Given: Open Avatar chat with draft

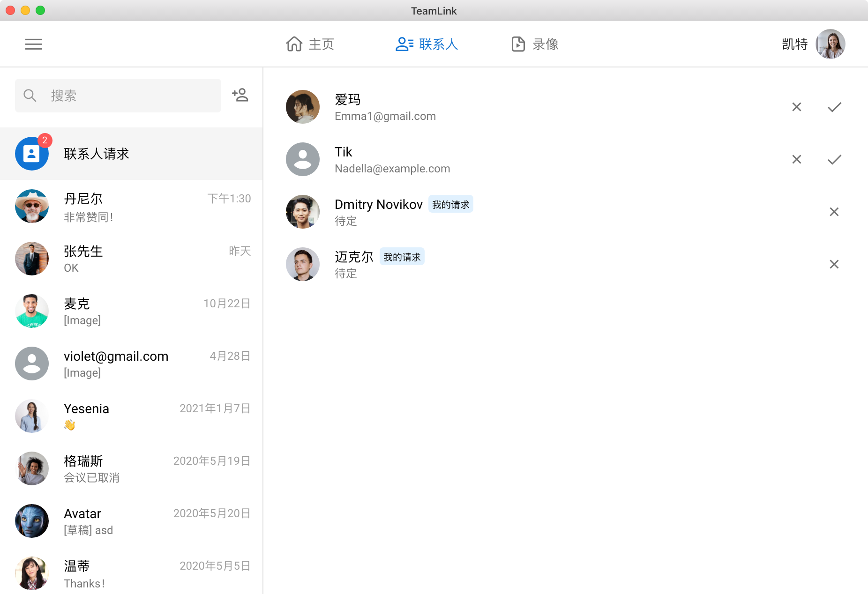Looking at the screenshot, I should [131, 521].
